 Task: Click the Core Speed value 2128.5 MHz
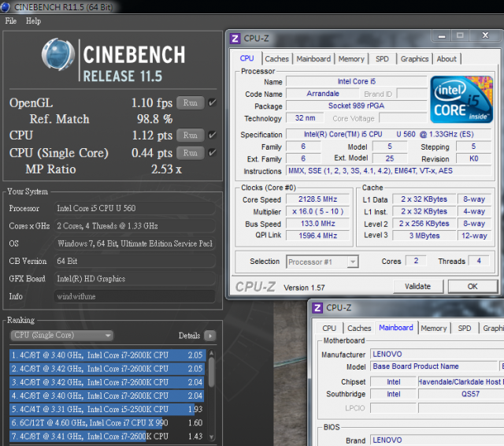coord(317,199)
